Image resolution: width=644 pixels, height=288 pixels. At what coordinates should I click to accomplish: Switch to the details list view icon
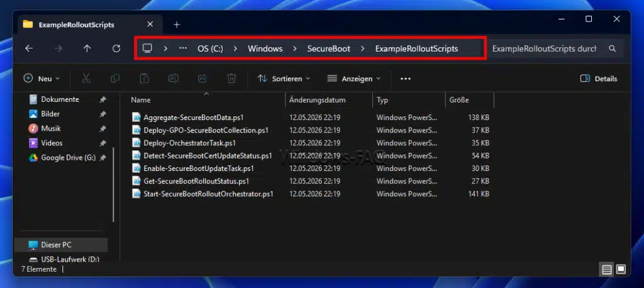[607, 270]
